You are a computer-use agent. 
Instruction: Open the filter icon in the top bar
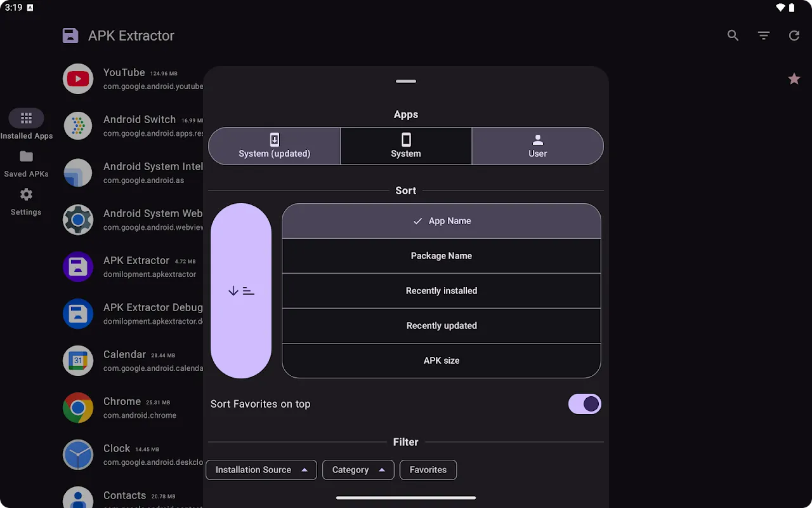coord(764,36)
